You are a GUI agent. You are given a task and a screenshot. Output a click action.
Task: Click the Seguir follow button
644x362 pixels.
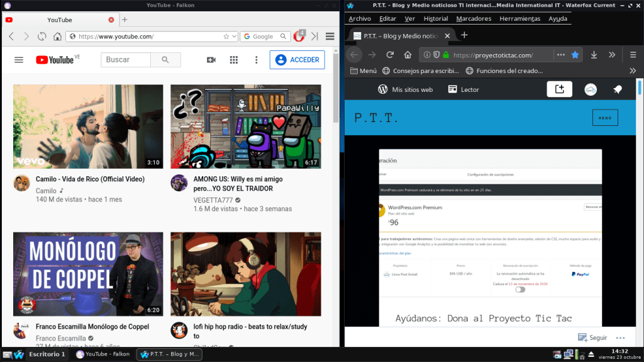coord(592,338)
